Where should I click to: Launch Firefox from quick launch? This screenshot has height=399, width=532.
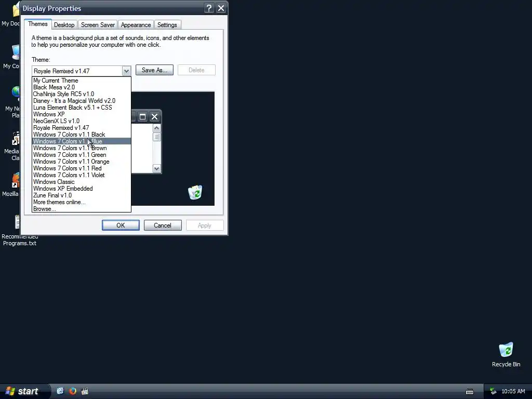(73, 391)
